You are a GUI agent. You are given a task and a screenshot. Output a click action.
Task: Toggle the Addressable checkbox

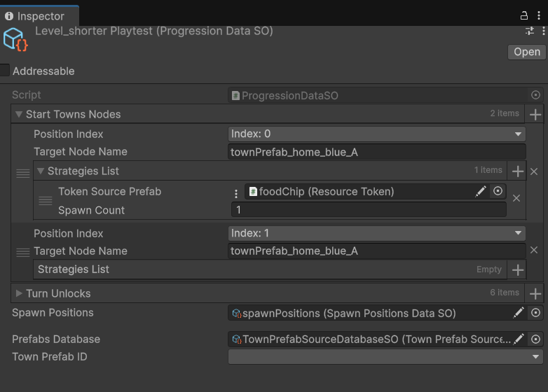point(4,70)
